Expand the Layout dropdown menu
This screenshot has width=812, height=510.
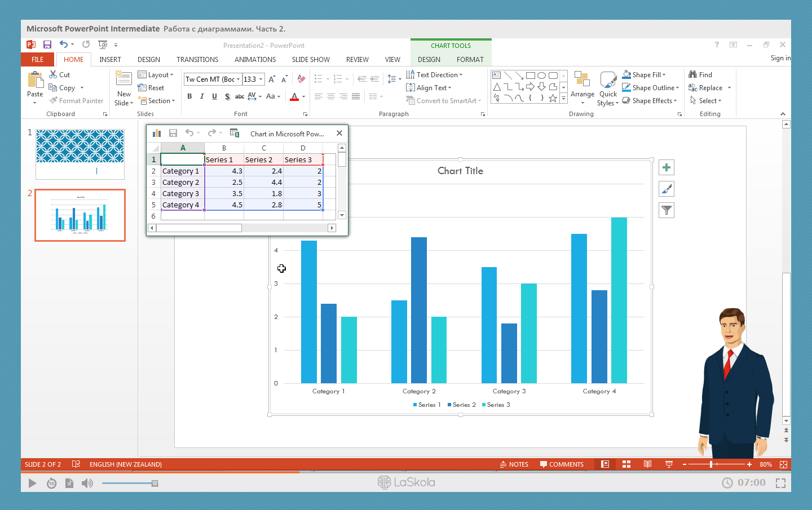point(156,75)
